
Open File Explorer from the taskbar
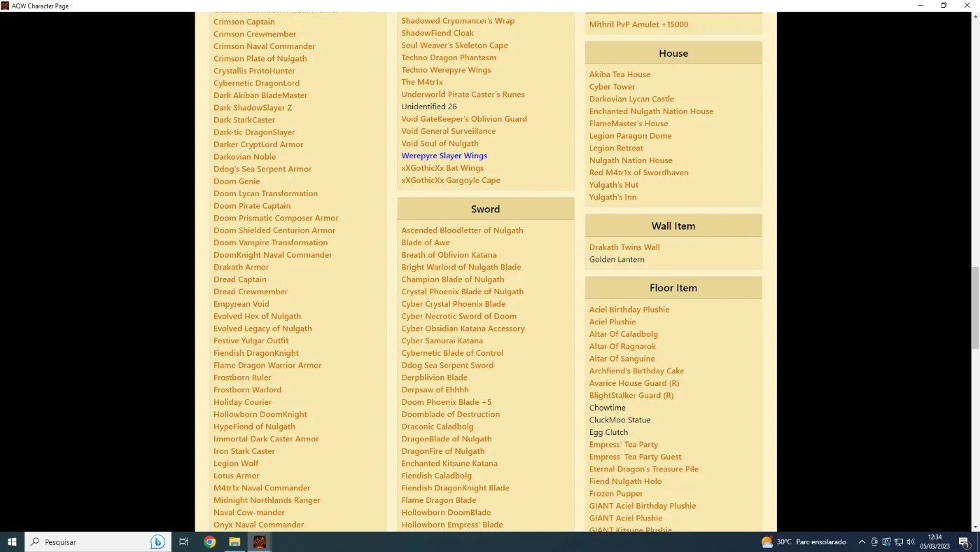click(234, 541)
